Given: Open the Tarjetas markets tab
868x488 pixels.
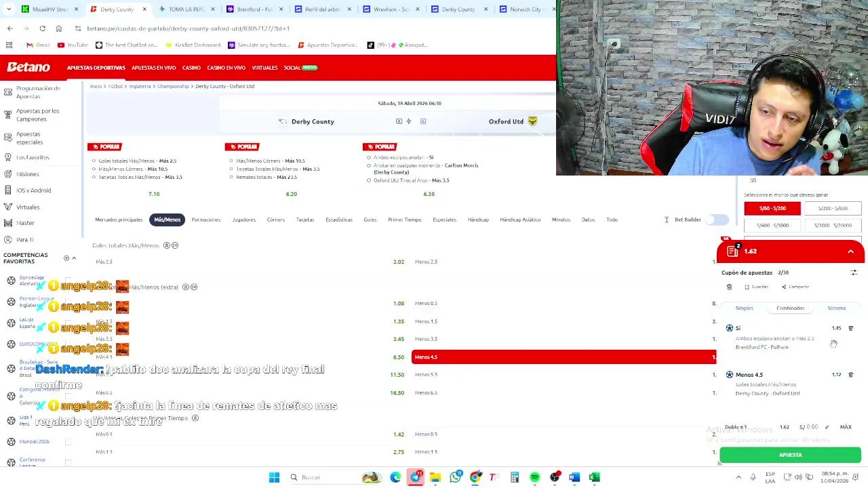Looking at the screenshot, I should 305,220.
